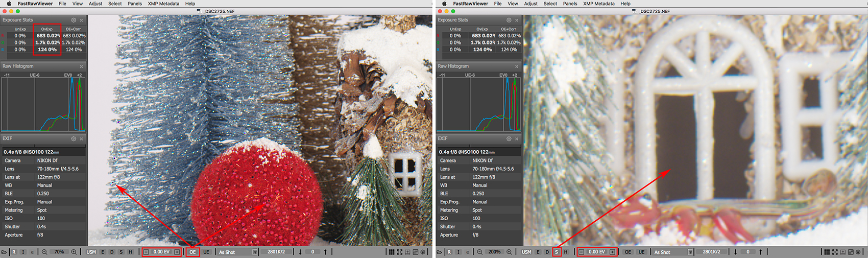The height and width of the screenshot is (258, 868).
Task: Toggle USM sharpening in left window
Action: point(91,252)
